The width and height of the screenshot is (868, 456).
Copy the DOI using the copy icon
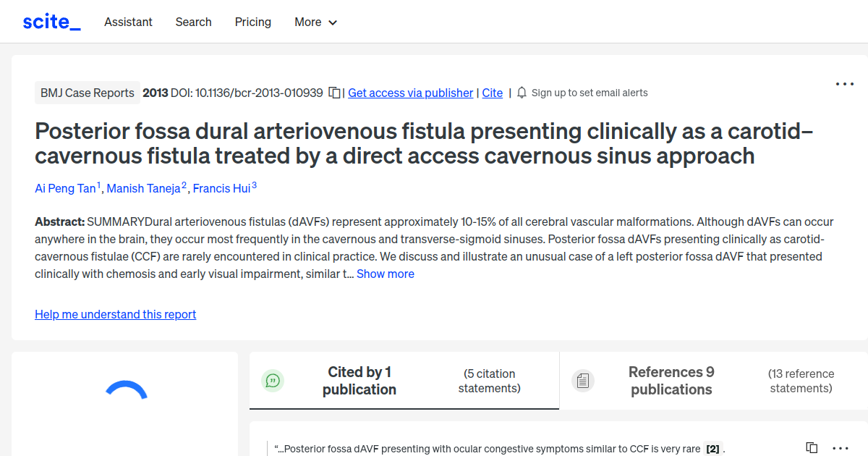[x=333, y=93]
